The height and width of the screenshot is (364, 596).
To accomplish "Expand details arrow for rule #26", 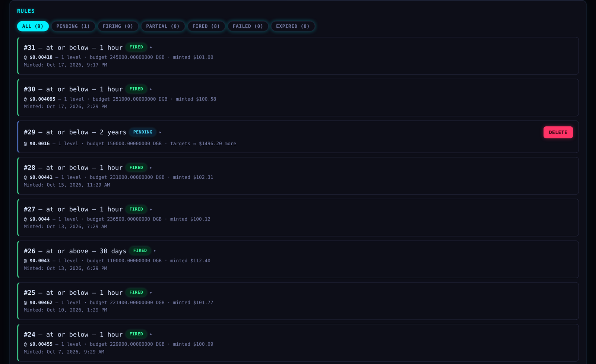I will point(155,251).
